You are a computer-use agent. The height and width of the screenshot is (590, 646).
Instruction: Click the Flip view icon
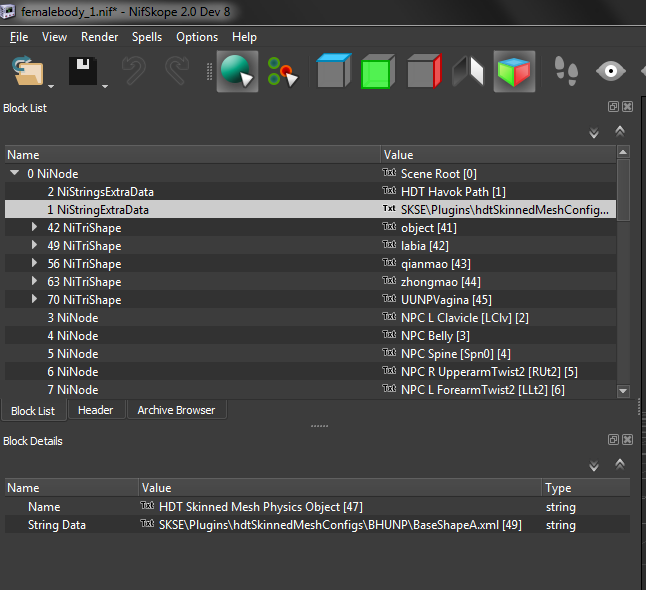468,71
